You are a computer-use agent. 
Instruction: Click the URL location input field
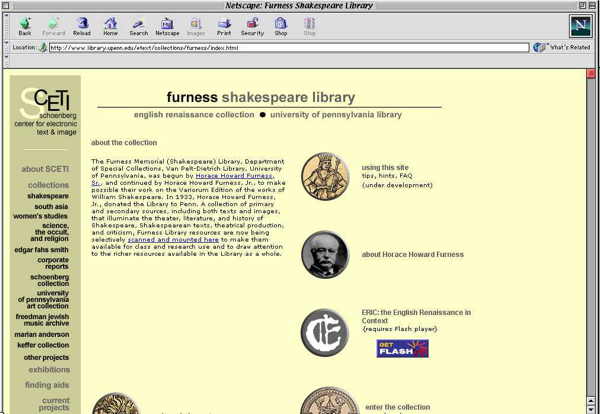click(289, 48)
